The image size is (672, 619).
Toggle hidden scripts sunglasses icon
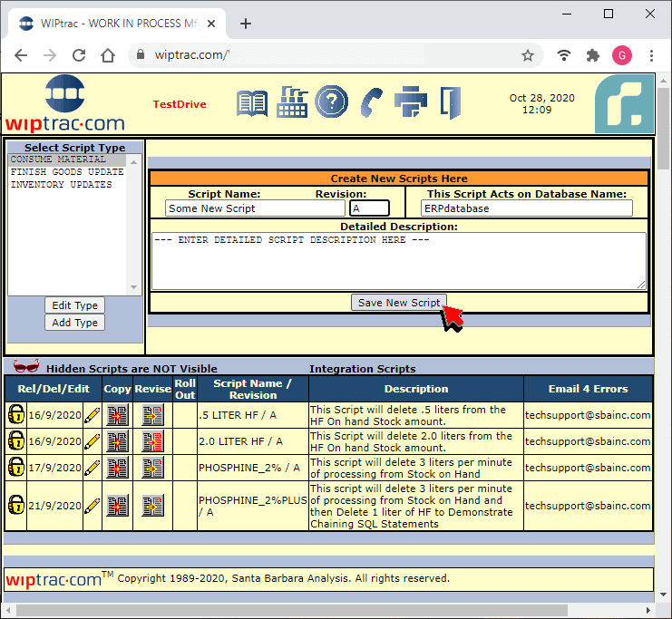click(x=27, y=368)
